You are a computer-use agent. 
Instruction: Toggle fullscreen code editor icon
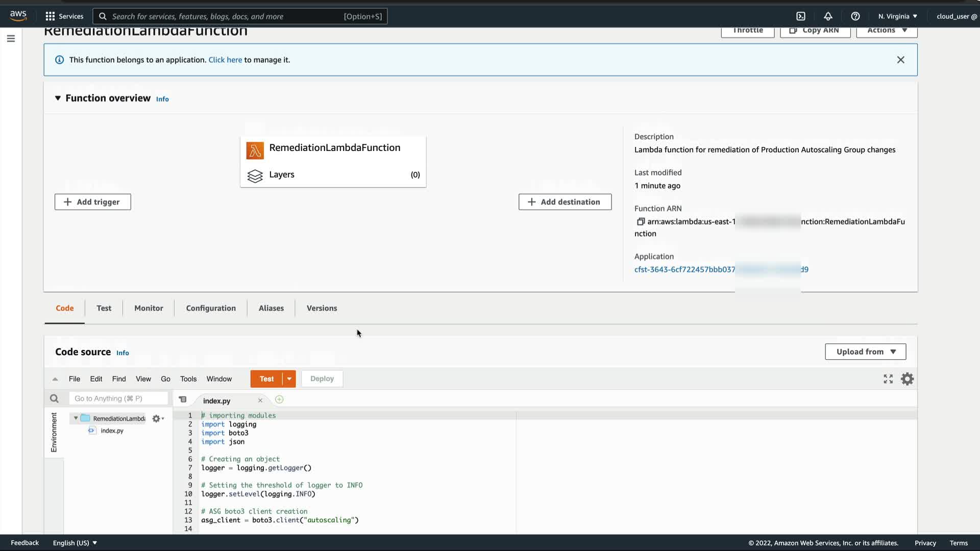coord(888,379)
